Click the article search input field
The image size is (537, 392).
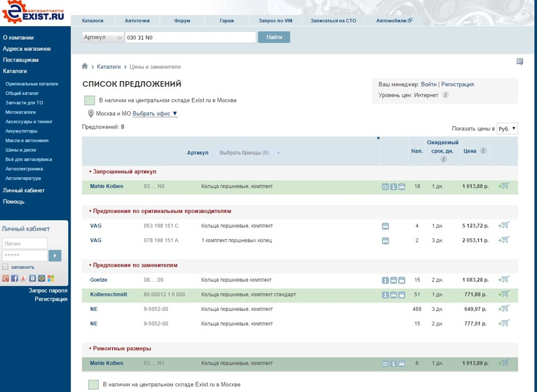point(190,37)
